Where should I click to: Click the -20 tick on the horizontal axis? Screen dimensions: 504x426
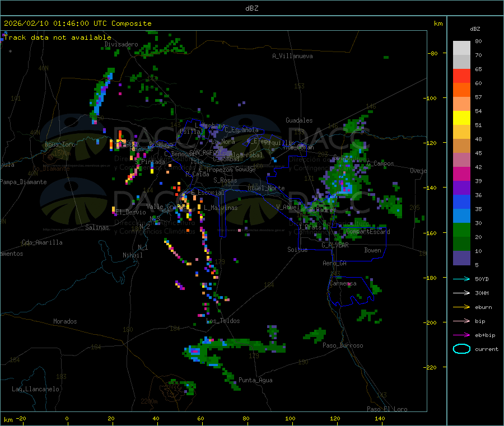coord(21,418)
